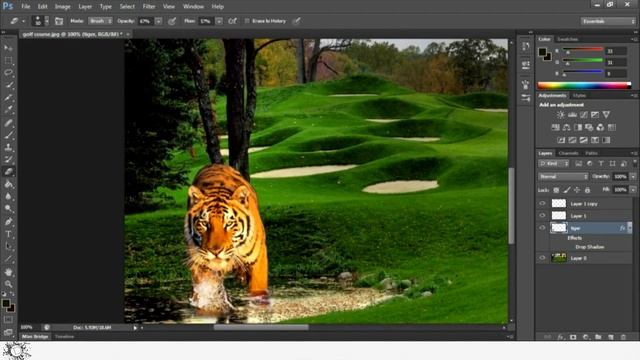
Task: Select the Path Selection tool
Action: [8, 246]
